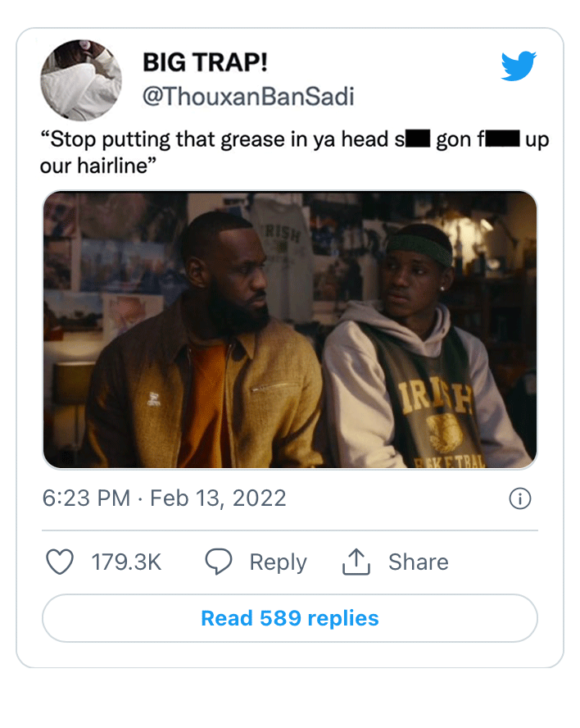Open the embedded movie still image
The width and height of the screenshot is (580, 728).
pyautogui.click(x=290, y=330)
